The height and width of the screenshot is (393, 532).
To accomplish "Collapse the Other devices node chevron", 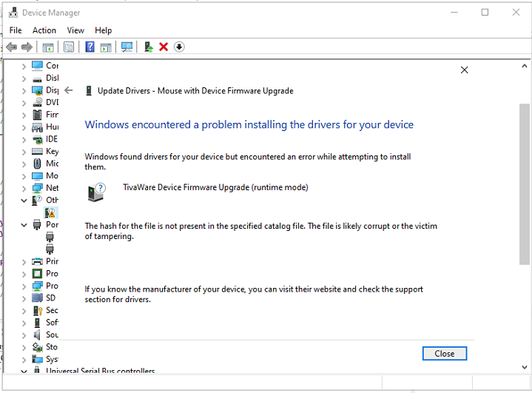I will pyautogui.click(x=24, y=201).
